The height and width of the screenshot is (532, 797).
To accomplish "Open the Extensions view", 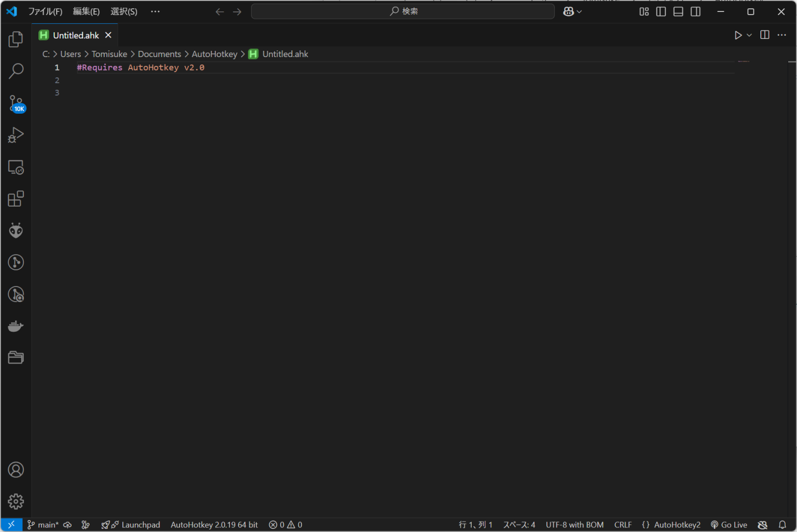I will [16, 198].
